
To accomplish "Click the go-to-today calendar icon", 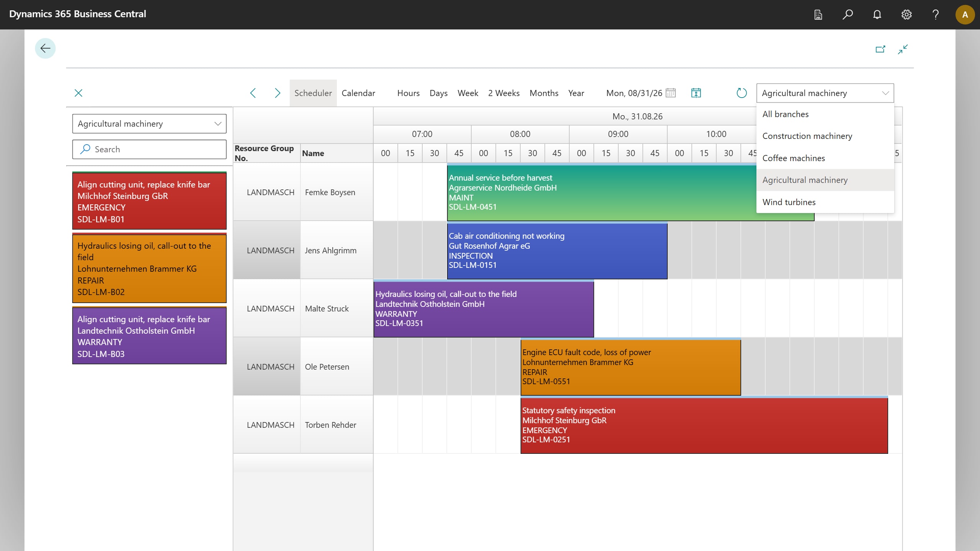I will [x=696, y=93].
